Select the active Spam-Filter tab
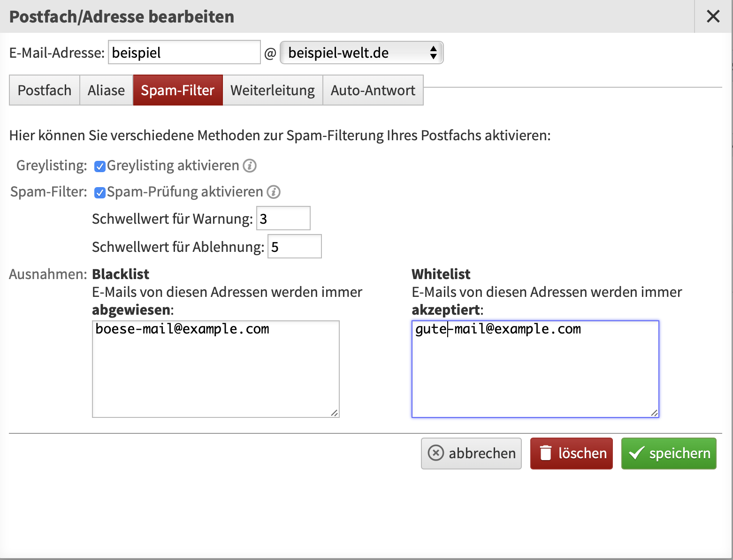The height and width of the screenshot is (560, 733). 178,90
